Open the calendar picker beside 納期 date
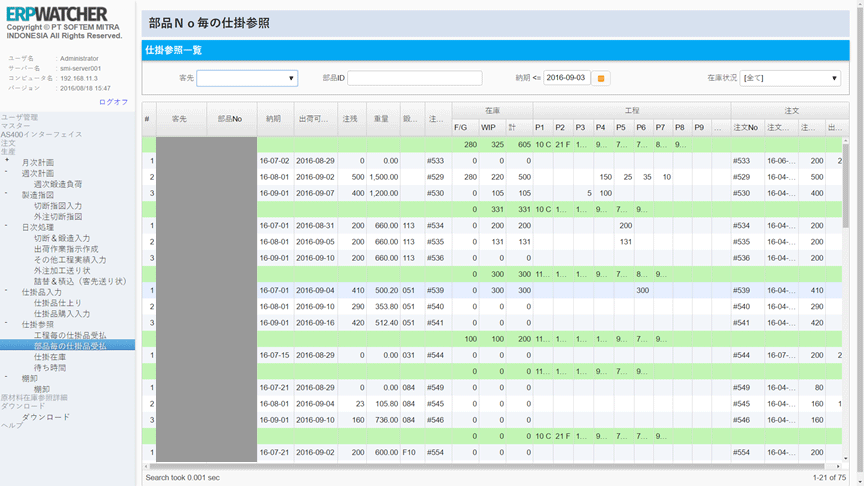The image size is (864, 486). [x=601, y=78]
